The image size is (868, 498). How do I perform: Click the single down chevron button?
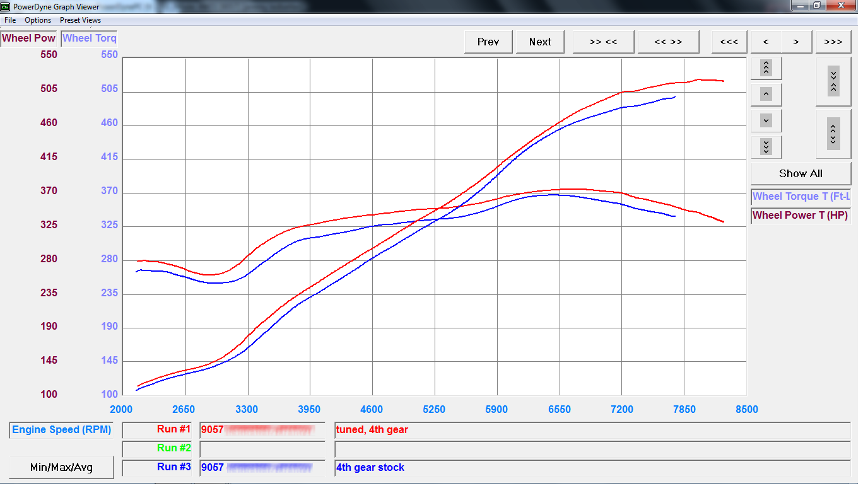tap(766, 120)
